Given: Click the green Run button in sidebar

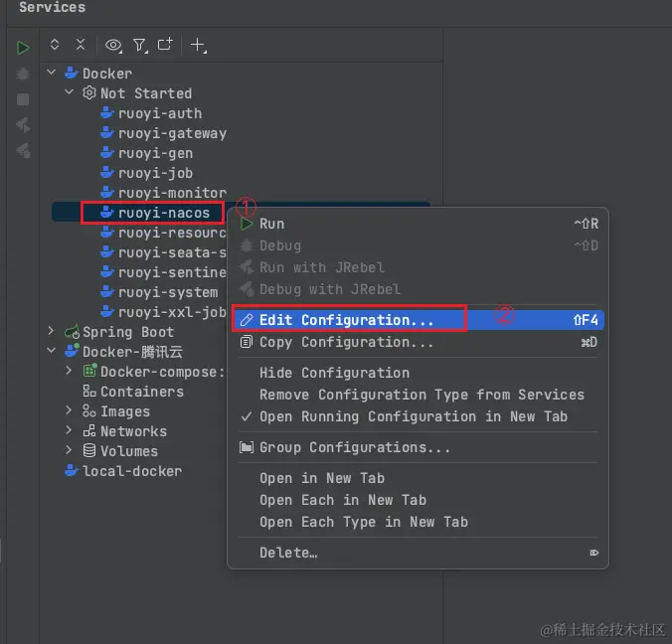Looking at the screenshot, I should (x=23, y=48).
